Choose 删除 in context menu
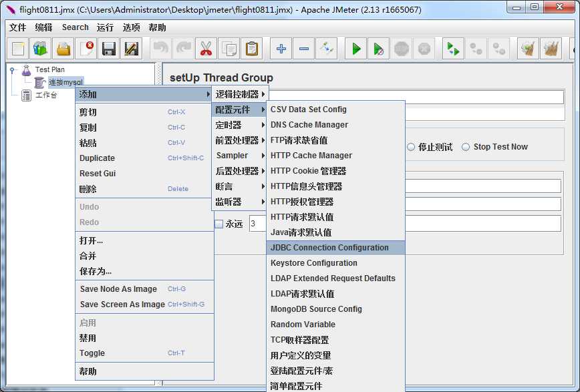This screenshot has height=392, width=580. click(144, 189)
